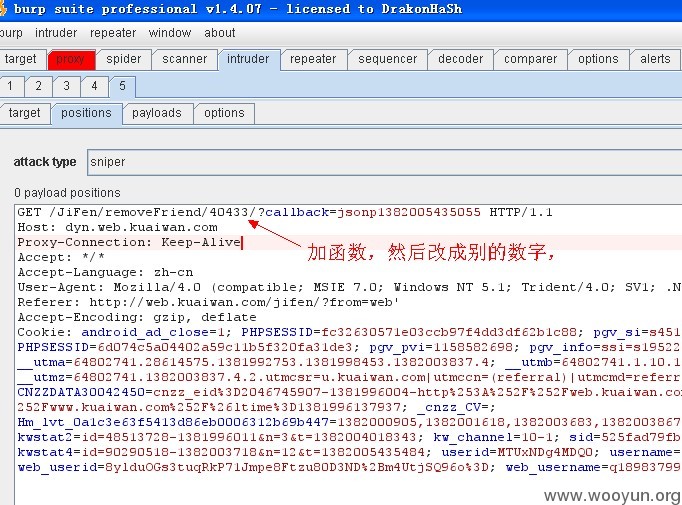Switch to the decoder tab
This screenshot has width=682, height=505.
click(461, 59)
